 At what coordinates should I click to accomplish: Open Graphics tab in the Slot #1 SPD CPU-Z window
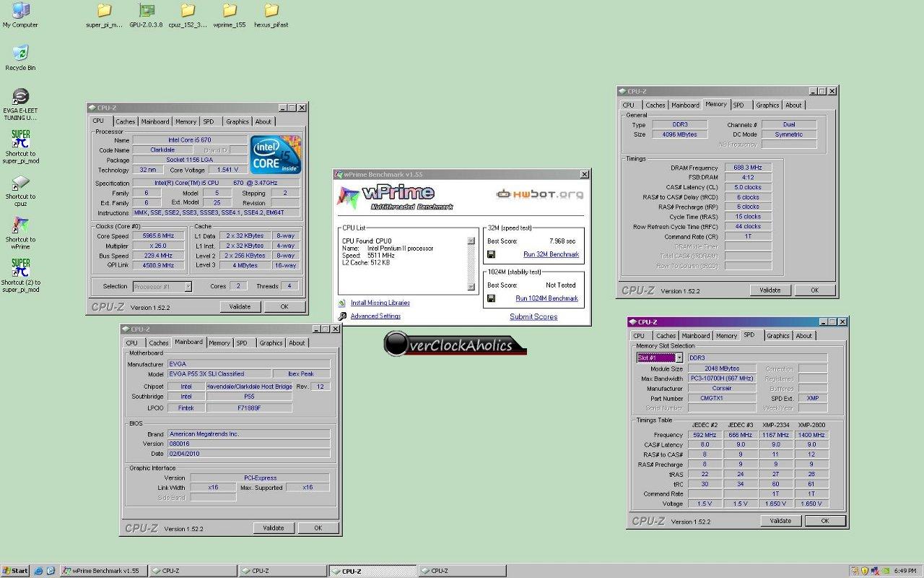coord(777,335)
